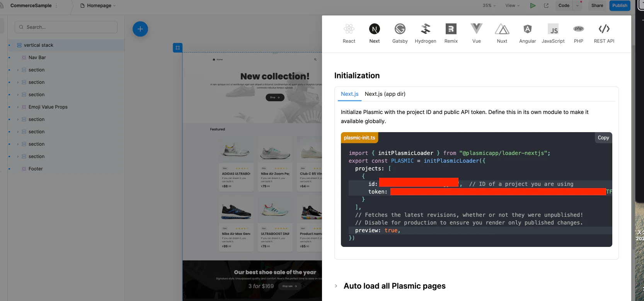The height and width of the screenshot is (301, 644).
Task: Click the Emoji Value Props component icon
Action: [x=24, y=107]
